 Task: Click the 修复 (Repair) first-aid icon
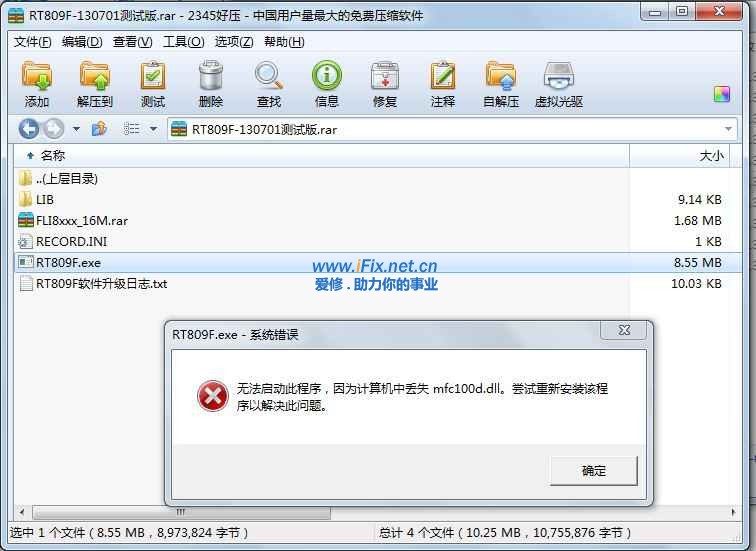click(384, 84)
